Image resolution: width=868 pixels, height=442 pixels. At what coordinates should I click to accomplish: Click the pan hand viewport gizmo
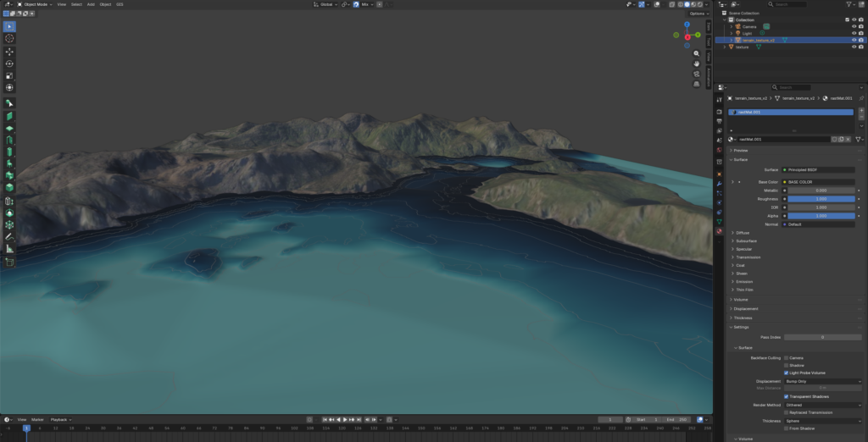697,64
